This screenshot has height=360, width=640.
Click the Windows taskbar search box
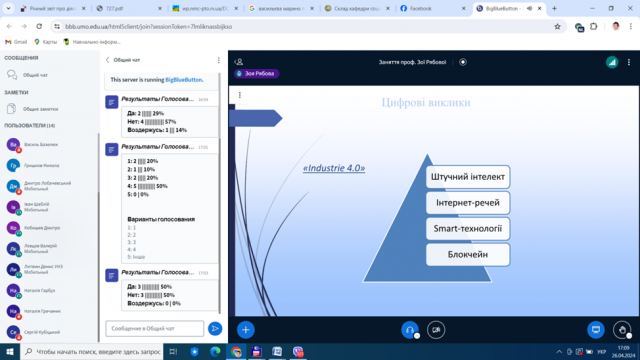91,352
